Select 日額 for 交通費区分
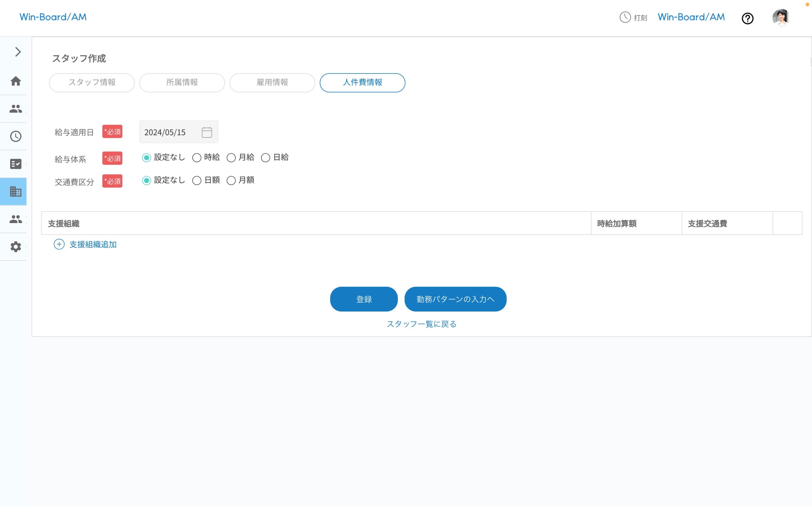This screenshot has width=812, height=507. click(x=197, y=181)
